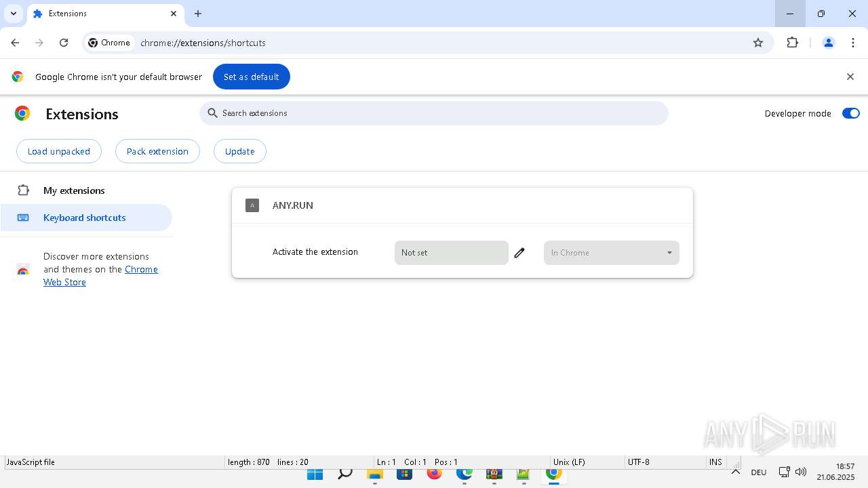
Task: Click the Update button
Action: [x=240, y=151]
